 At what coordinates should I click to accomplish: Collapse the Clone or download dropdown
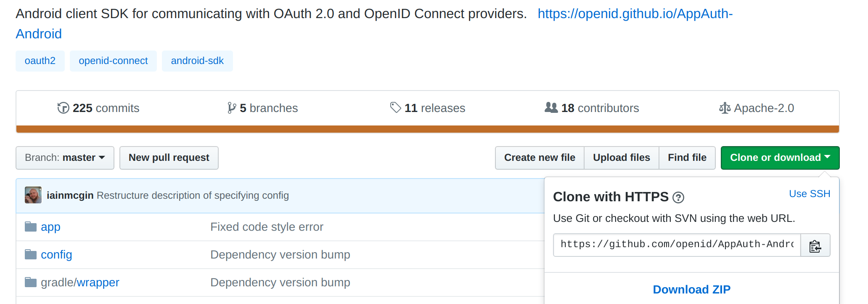coord(780,158)
